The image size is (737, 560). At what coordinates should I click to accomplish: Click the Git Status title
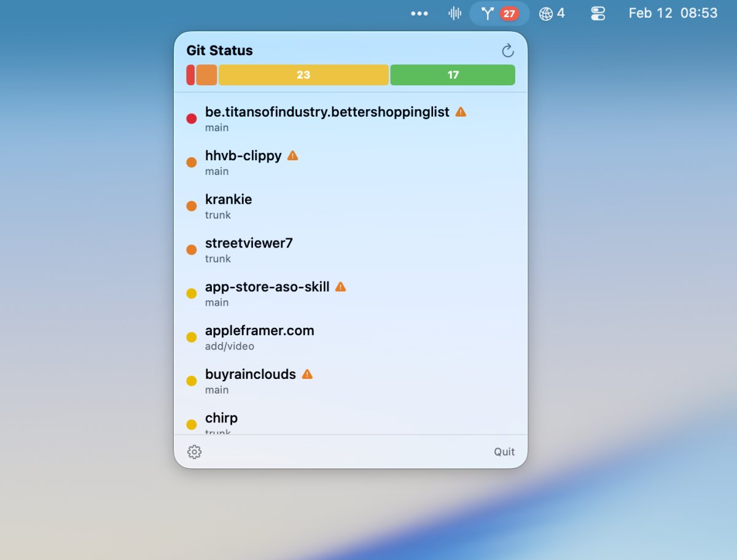[x=220, y=50]
